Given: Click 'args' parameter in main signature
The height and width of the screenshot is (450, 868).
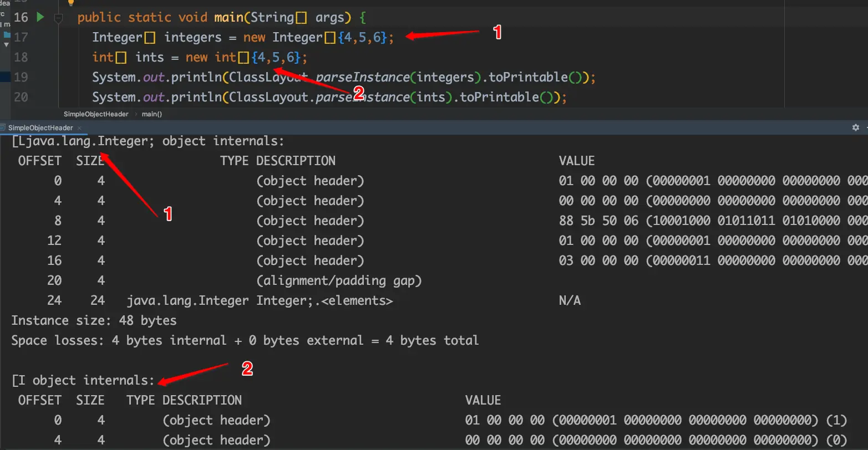Looking at the screenshot, I should coord(330,18).
